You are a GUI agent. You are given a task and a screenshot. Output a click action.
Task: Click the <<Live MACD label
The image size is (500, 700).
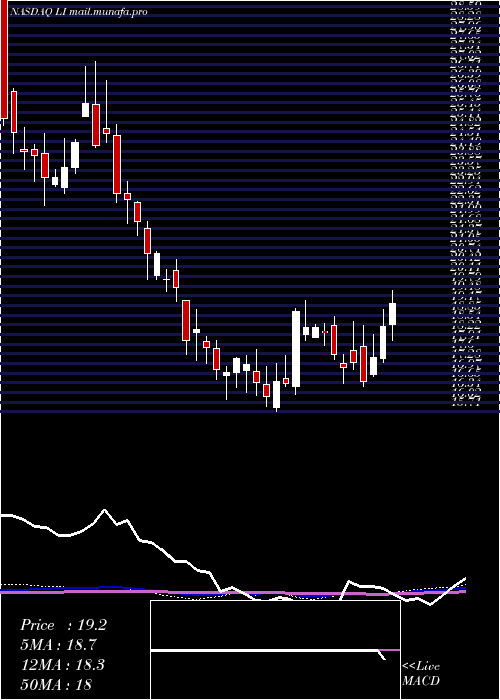(x=421, y=673)
